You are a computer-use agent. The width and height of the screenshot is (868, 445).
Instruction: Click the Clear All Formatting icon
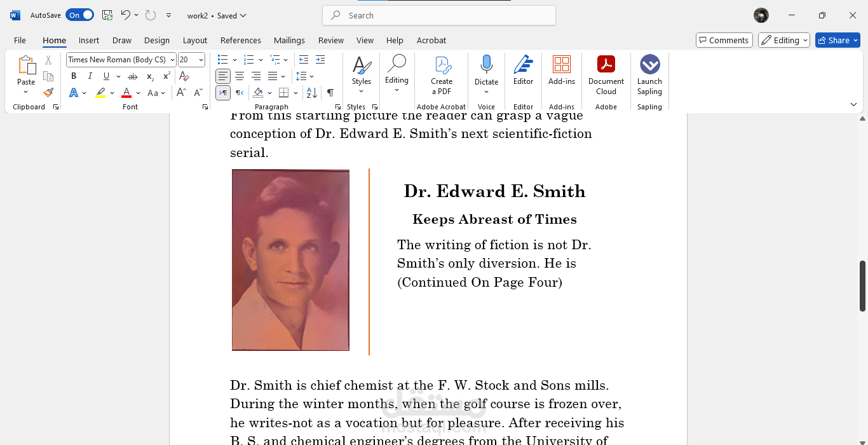pos(184,76)
